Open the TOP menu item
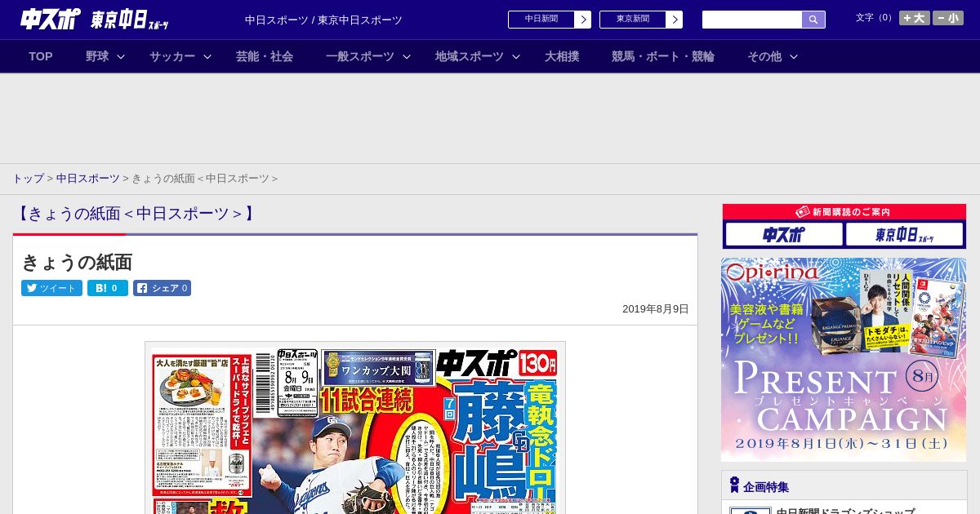 (41, 56)
